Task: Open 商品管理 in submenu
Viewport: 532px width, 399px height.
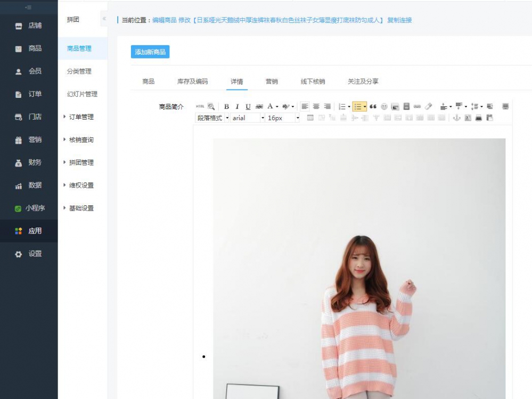Action: (x=83, y=48)
